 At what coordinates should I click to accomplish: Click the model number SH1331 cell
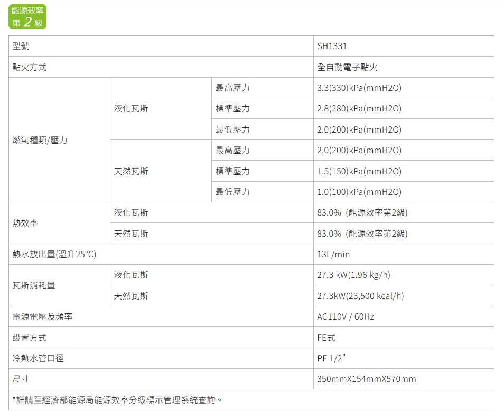(332, 46)
